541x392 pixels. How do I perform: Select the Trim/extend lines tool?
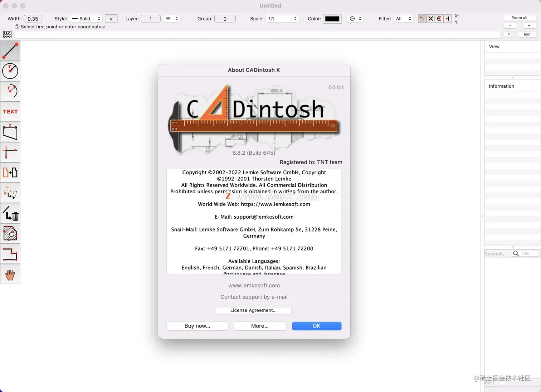click(10, 153)
